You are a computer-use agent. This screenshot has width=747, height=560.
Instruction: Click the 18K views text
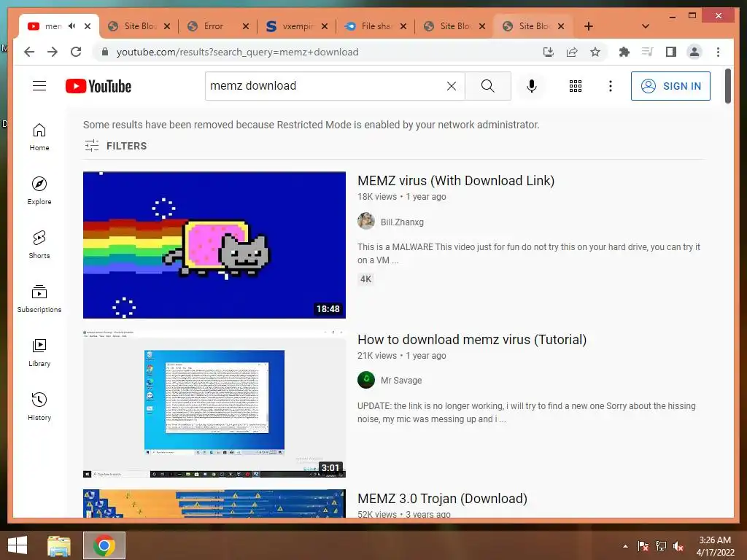pyautogui.click(x=377, y=197)
